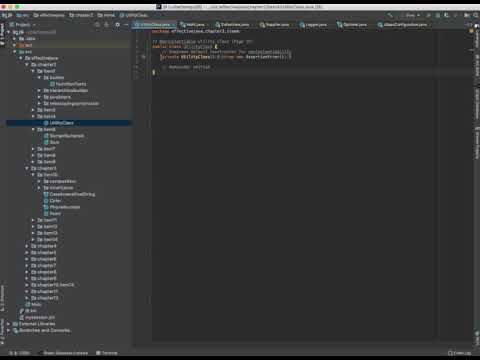Expand the telescopingconstructor package
Screen dimensions: 480x360
click(x=39, y=104)
